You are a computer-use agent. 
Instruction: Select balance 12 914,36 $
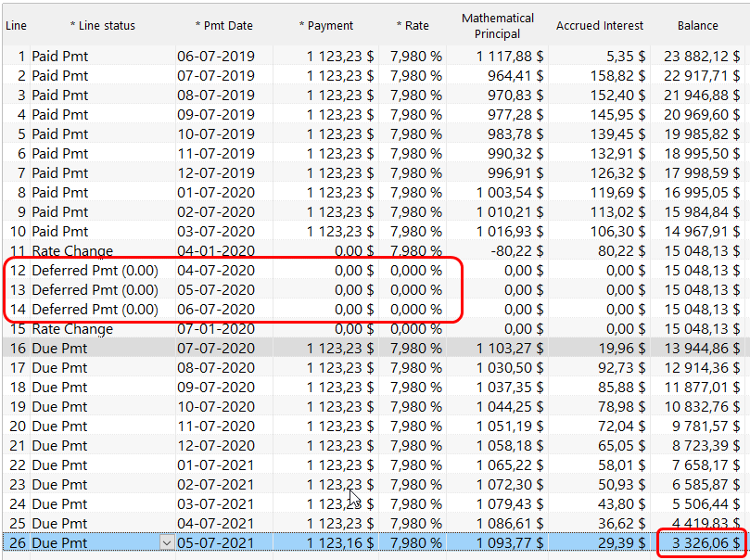click(x=702, y=368)
